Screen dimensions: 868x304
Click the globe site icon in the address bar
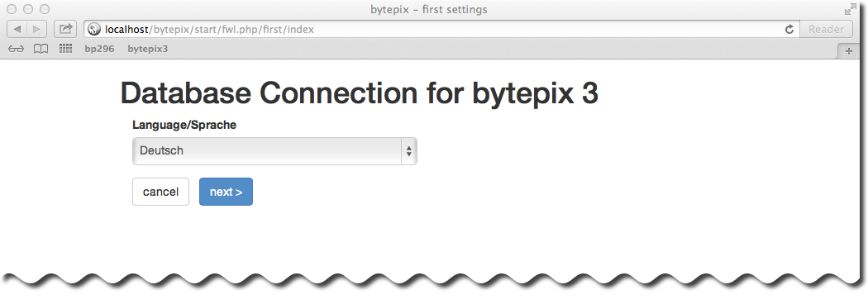click(95, 29)
